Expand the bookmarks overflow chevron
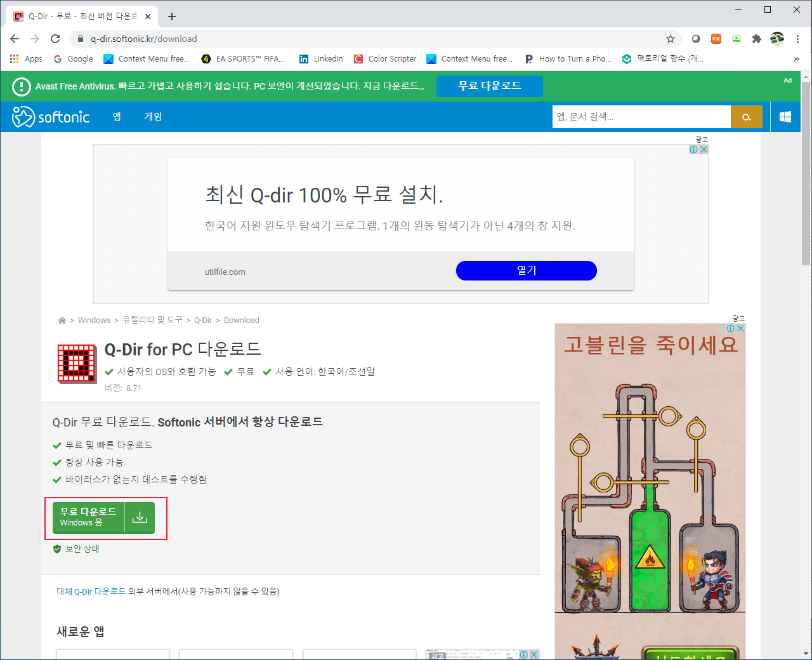Screen dimensions: 812x660 (797, 59)
